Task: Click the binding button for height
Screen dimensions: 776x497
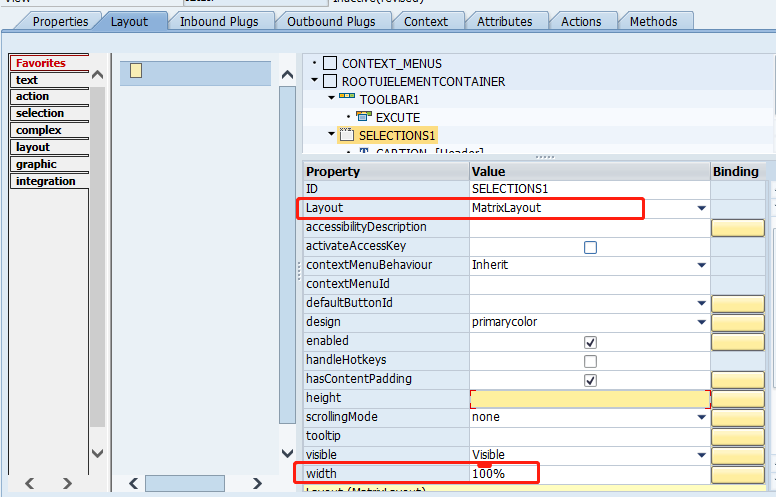Action: tap(738, 398)
